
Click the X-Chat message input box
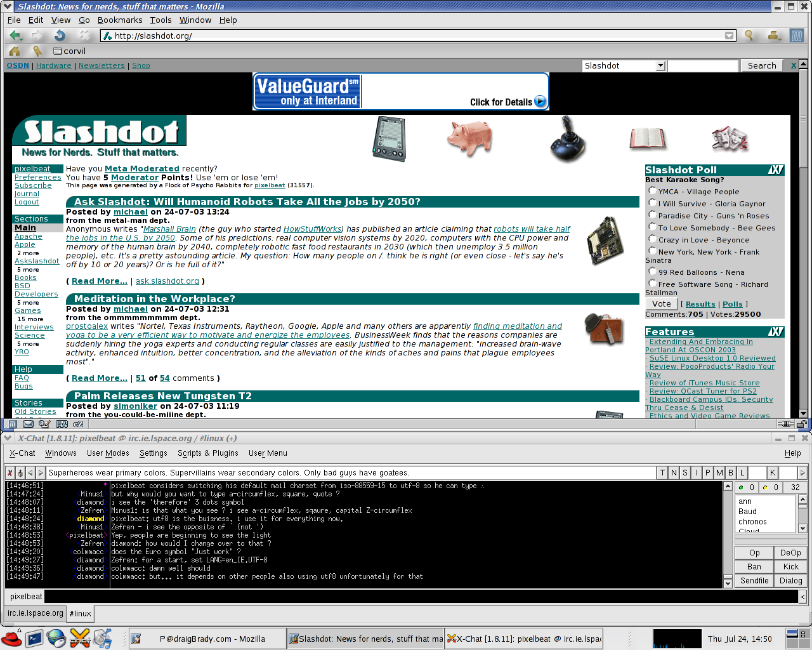click(x=421, y=596)
